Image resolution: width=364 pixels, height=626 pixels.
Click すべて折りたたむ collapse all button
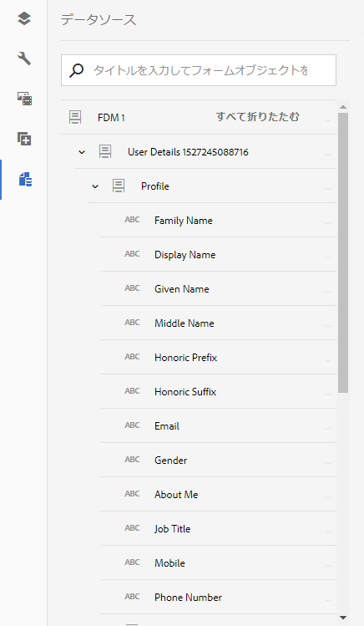point(257,117)
